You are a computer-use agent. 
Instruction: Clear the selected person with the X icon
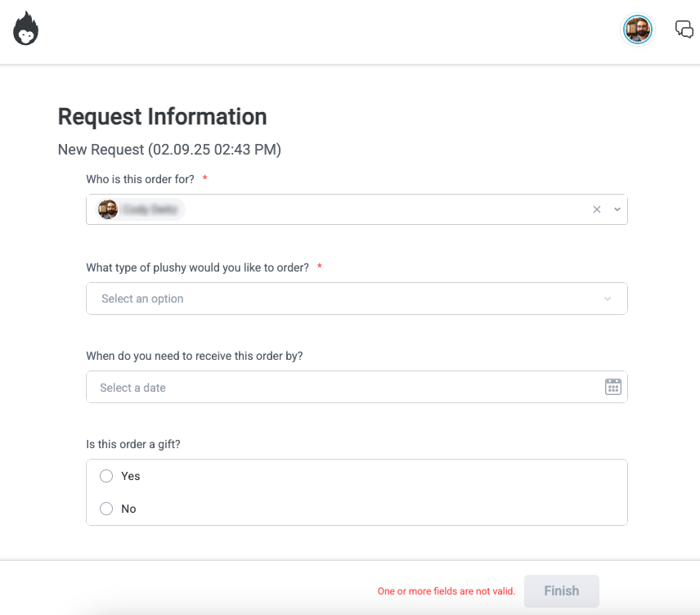[597, 209]
